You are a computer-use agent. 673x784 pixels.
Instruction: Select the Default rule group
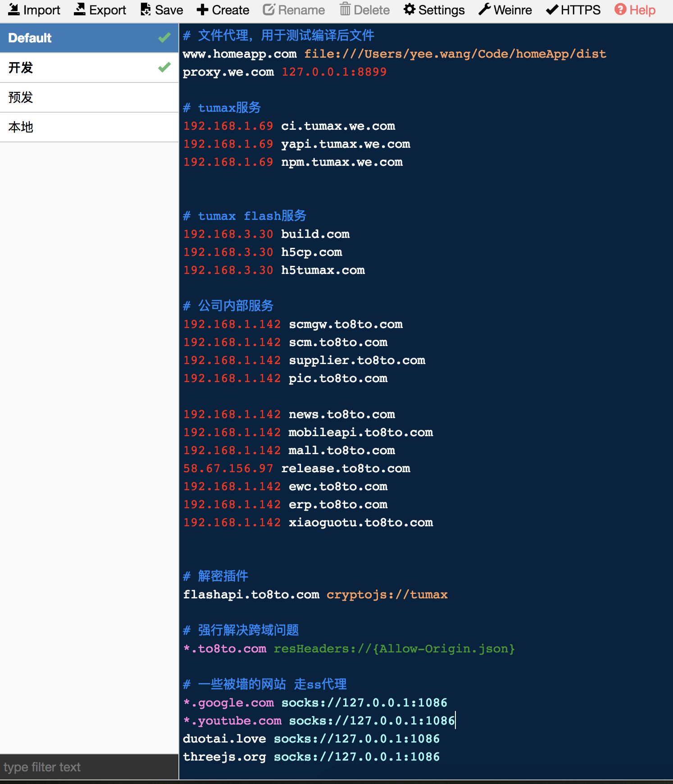89,38
